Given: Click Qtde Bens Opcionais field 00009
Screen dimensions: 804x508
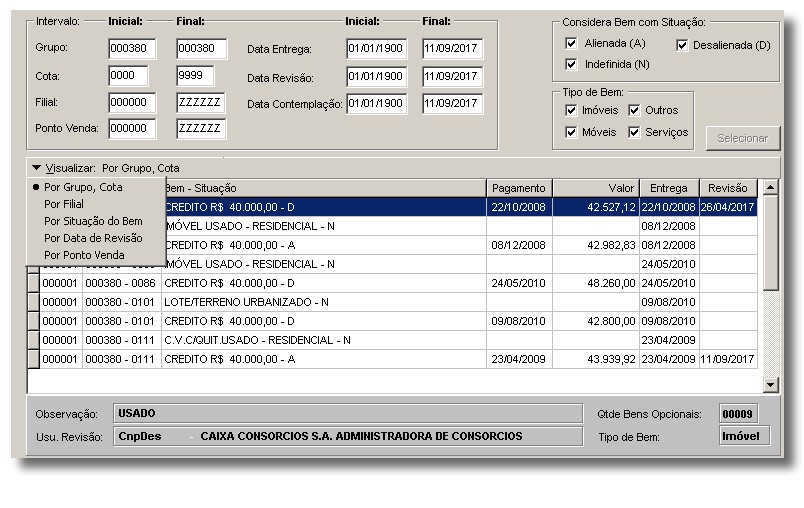Looking at the screenshot, I should pyautogui.click(x=738, y=414).
